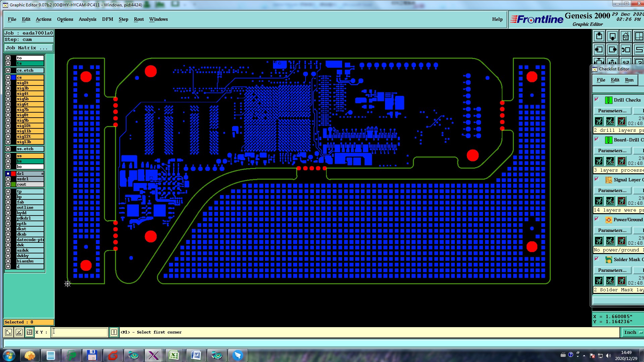The width and height of the screenshot is (644, 362).
Task: Toggle visibility checkbox of sig2t layer
Action: point(8,83)
